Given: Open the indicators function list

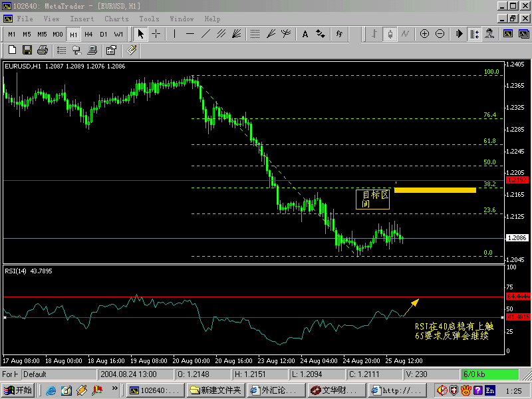Looking at the screenshot, I should [x=339, y=34].
